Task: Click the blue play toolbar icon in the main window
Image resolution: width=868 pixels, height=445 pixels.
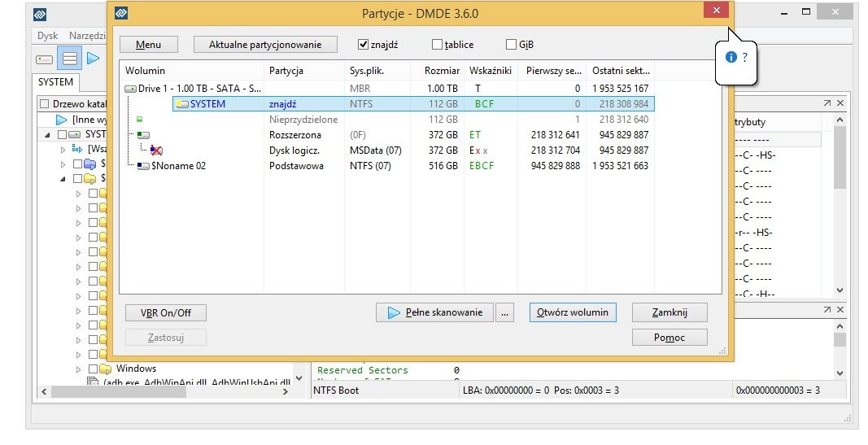Action: (93, 58)
